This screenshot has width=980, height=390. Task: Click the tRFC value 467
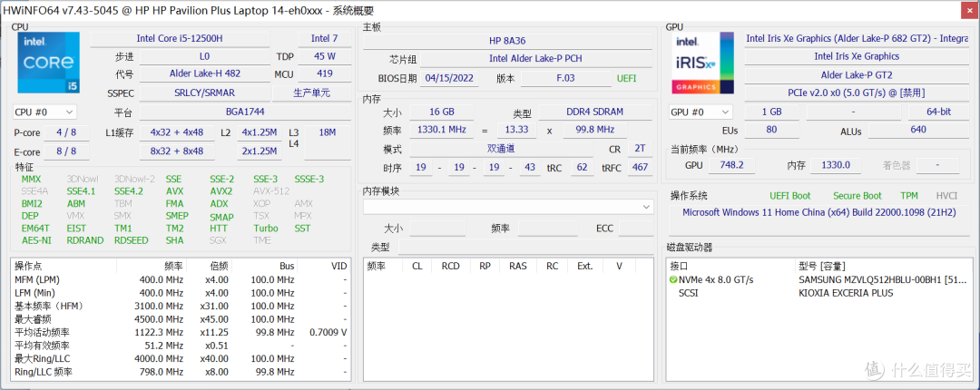pyautogui.click(x=640, y=168)
